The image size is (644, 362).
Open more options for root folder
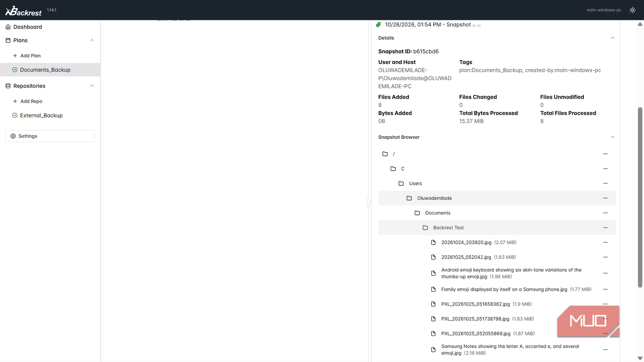[605, 154]
